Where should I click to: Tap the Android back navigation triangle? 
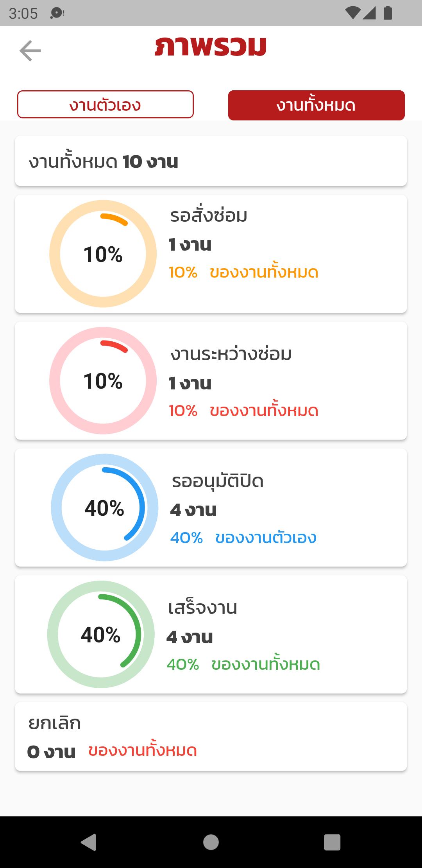coord(88,842)
